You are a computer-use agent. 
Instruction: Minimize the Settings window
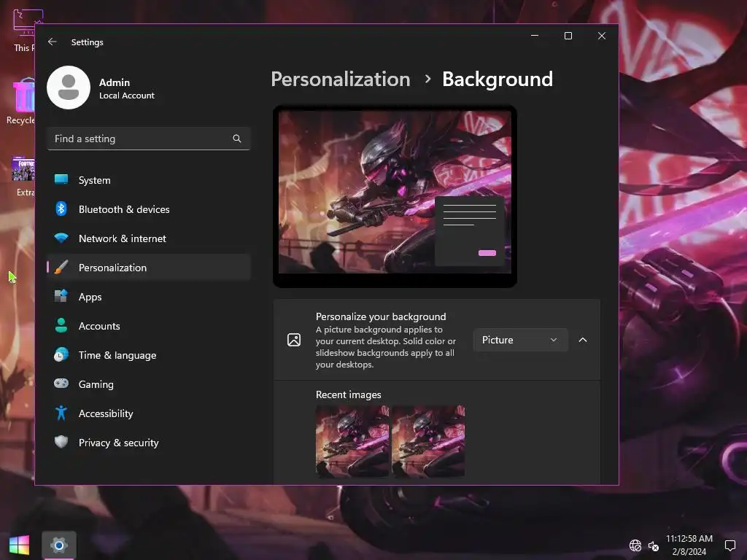tap(535, 36)
